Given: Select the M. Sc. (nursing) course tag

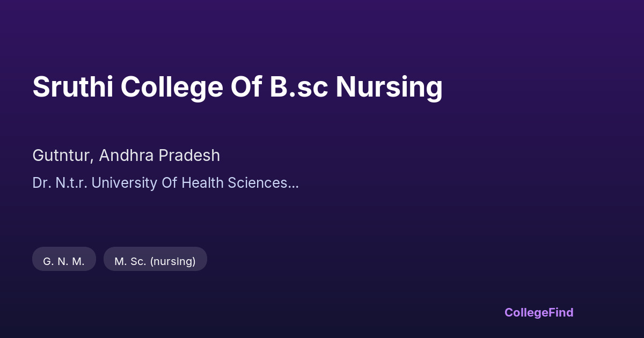Looking at the screenshot, I should [x=155, y=261].
